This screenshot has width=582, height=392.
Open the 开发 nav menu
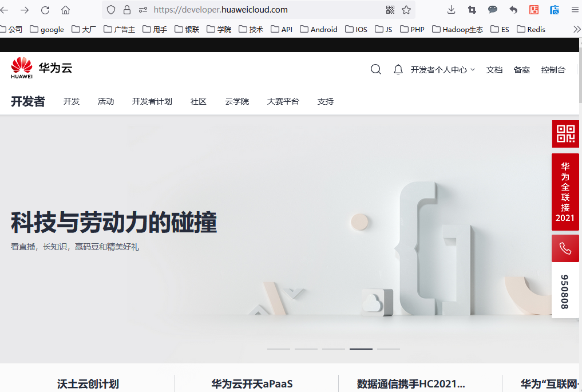[x=72, y=101]
